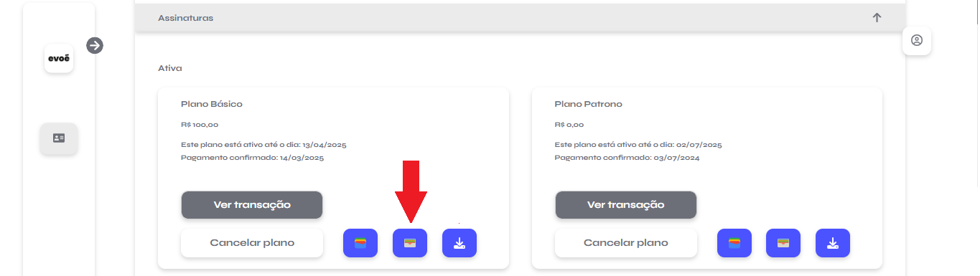View transaction for Plano Básico

pos(252,205)
